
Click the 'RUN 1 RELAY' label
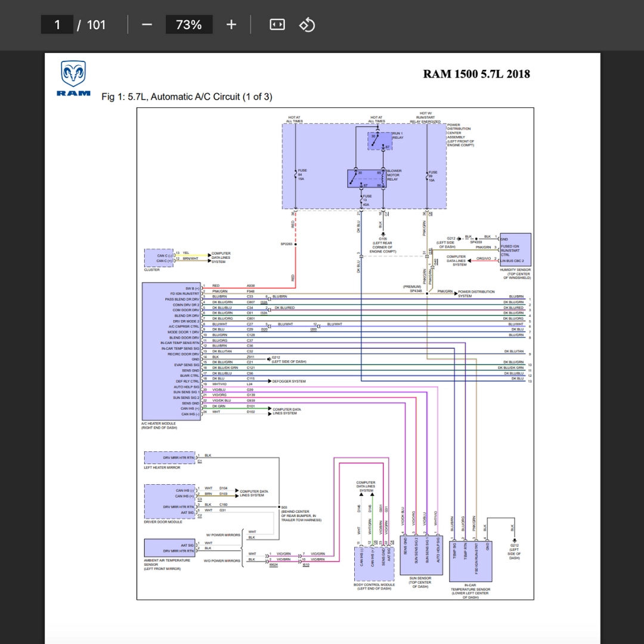point(398,135)
